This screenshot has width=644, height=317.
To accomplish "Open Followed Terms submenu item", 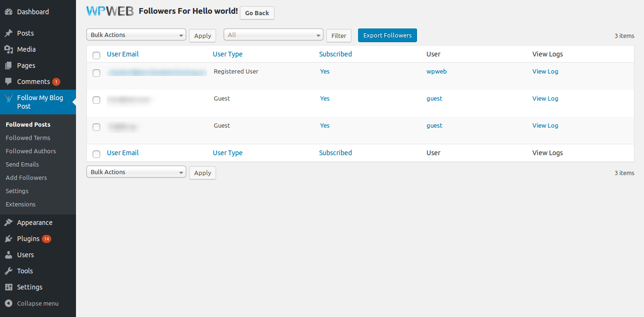I will (x=28, y=138).
